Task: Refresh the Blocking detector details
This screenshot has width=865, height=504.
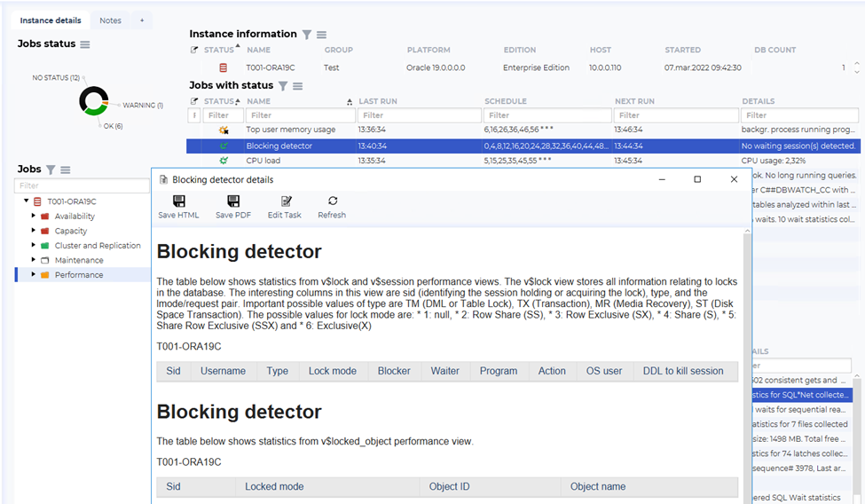Action: pos(332,207)
